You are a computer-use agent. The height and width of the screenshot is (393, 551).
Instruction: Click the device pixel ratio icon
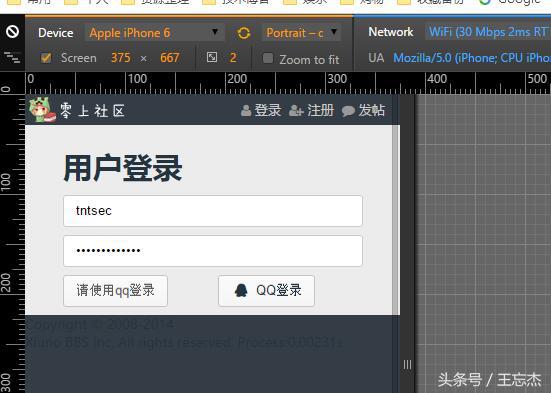[212, 57]
